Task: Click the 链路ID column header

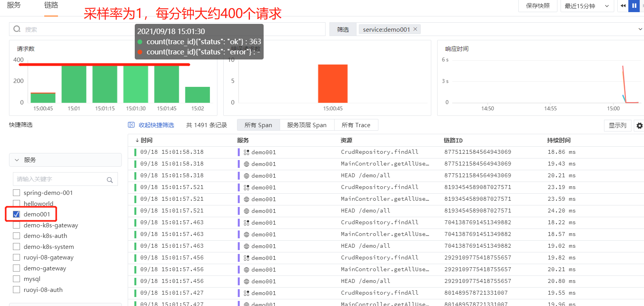Action: [453, 140]
